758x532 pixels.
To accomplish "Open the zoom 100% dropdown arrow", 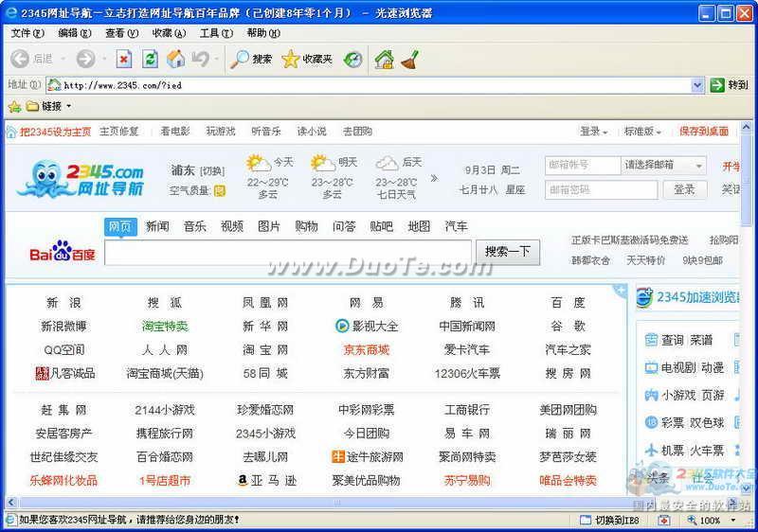I will [x=733, y=520].
